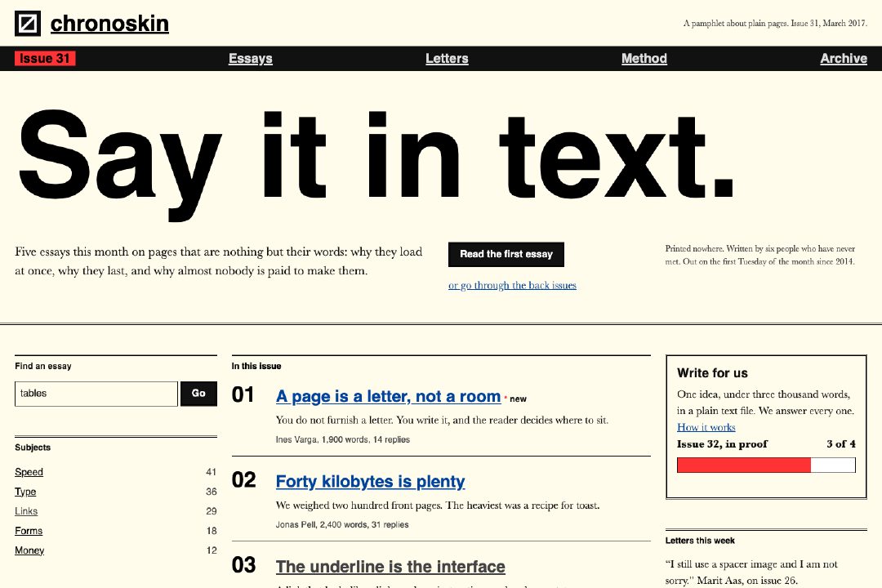Click the Issue 32 proof progress bar
The height and width of the screenshot is (588, 882).
[x=766, y=465]
